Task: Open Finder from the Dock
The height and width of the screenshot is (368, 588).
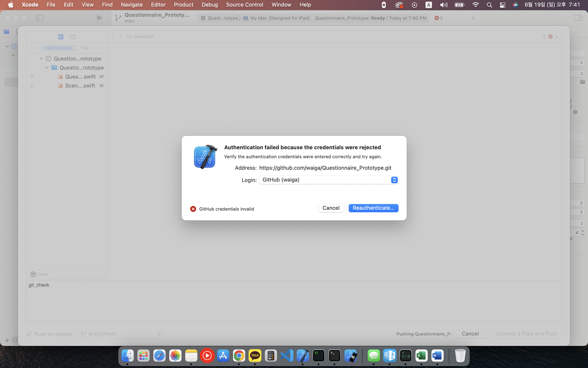Action: click(127, 356)
